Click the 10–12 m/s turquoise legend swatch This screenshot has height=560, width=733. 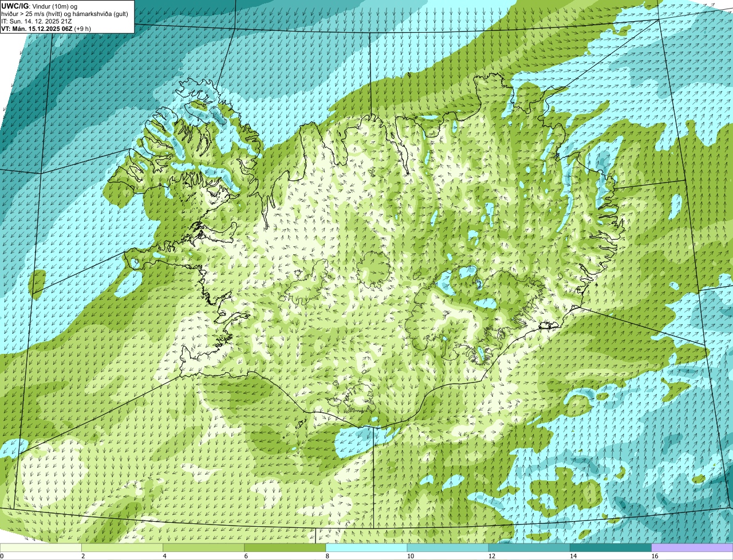[x=448, y=548]
